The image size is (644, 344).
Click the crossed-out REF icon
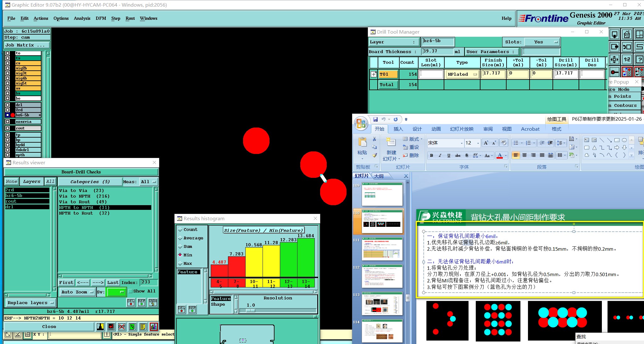coord(122,327)
